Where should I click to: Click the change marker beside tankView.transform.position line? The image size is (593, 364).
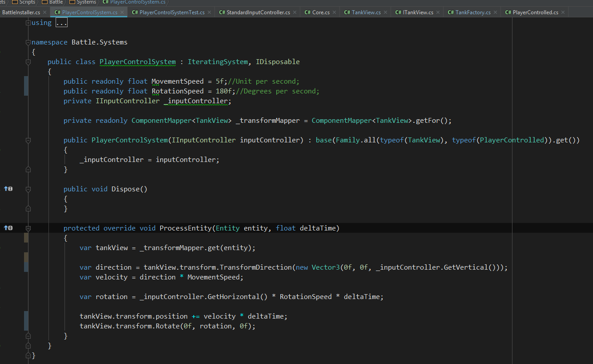(x=26, y=321)
